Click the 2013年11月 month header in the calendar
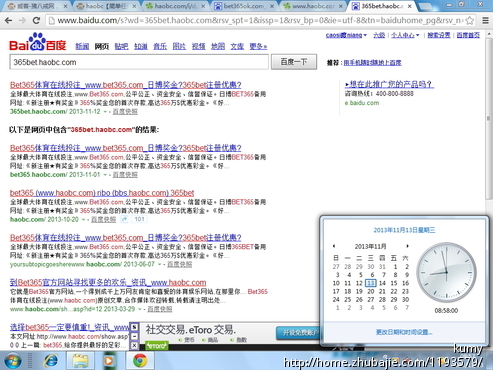Viewport: 493px width, 370px height. (x=370, y=247)
